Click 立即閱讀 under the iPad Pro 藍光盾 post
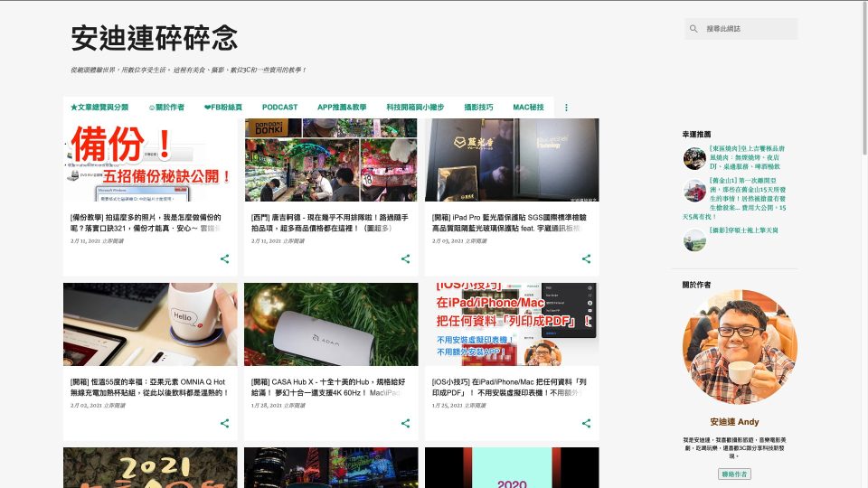868x488 pixels. pos(476,241)
